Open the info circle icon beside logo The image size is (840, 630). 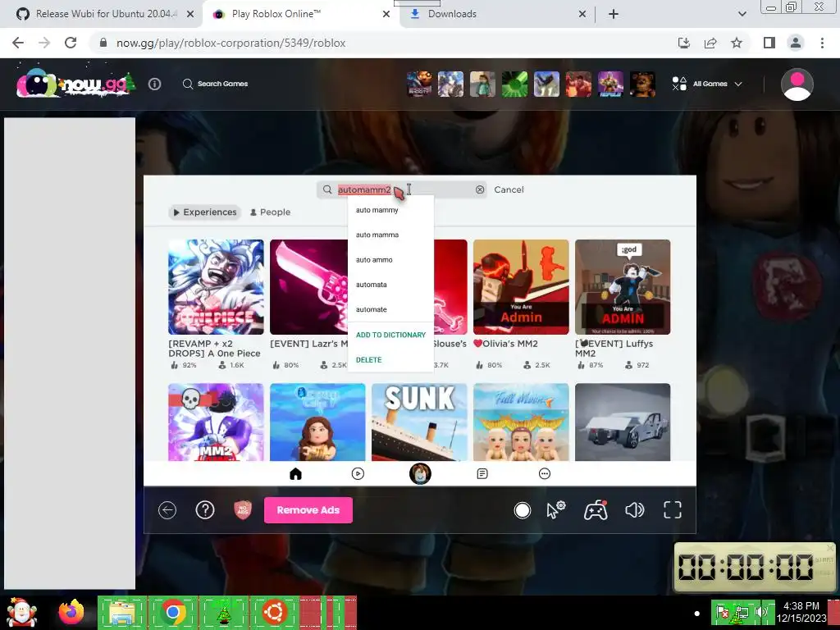pos(154,84)
